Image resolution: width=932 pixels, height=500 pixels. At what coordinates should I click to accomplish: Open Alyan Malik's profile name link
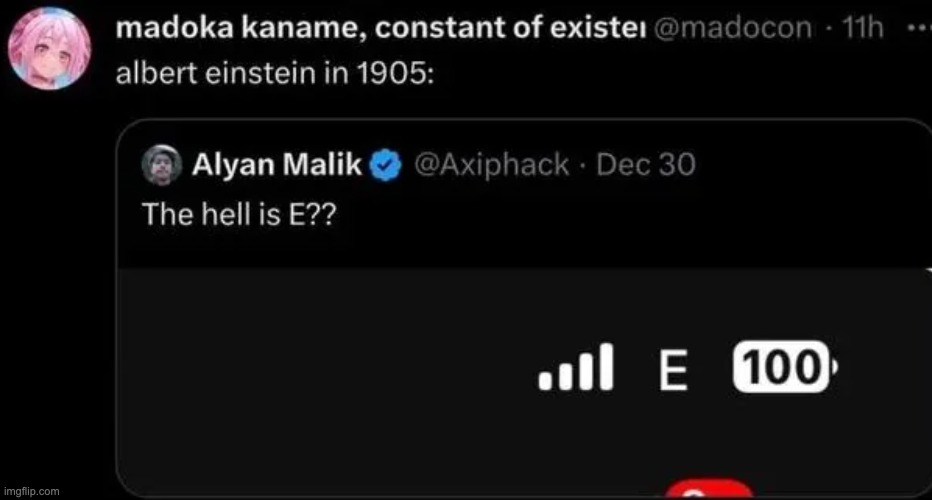[x=277, y=165]
